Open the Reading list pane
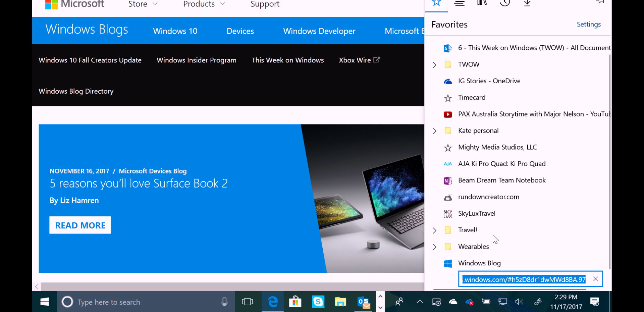Screen dimensions: 644x312 pos(459,3)
